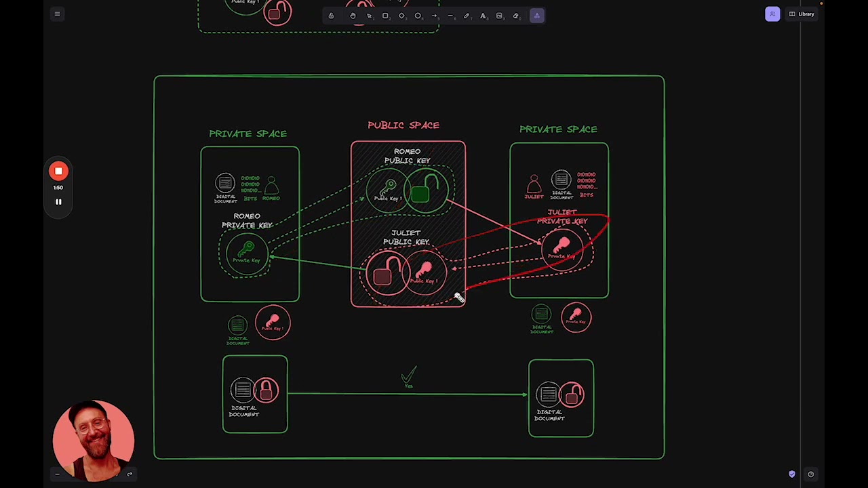Select the Ellipse shape tool
Viewport: 868px width, 488px height.
click(418, 16)
